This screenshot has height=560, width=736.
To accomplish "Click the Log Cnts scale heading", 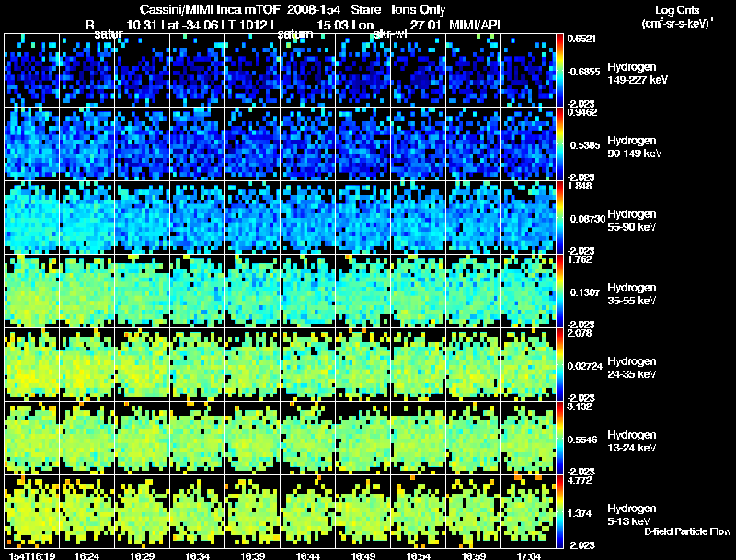I will pos(677,10).
